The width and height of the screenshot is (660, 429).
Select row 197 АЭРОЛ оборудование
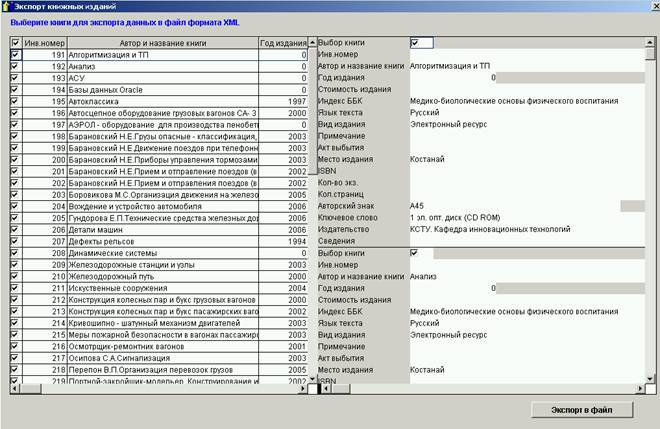coord(163,125)
